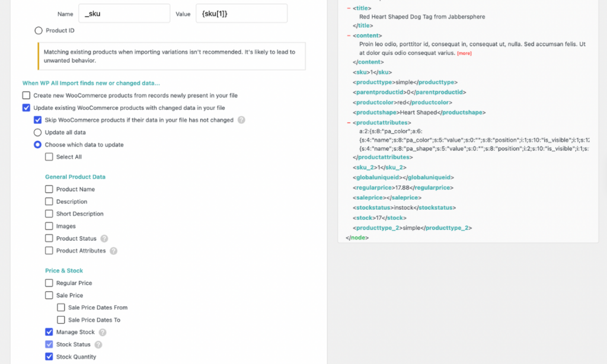Click the productshape element in preview
This screenshot has height=364, width=607.
click(x=419, y=113)
